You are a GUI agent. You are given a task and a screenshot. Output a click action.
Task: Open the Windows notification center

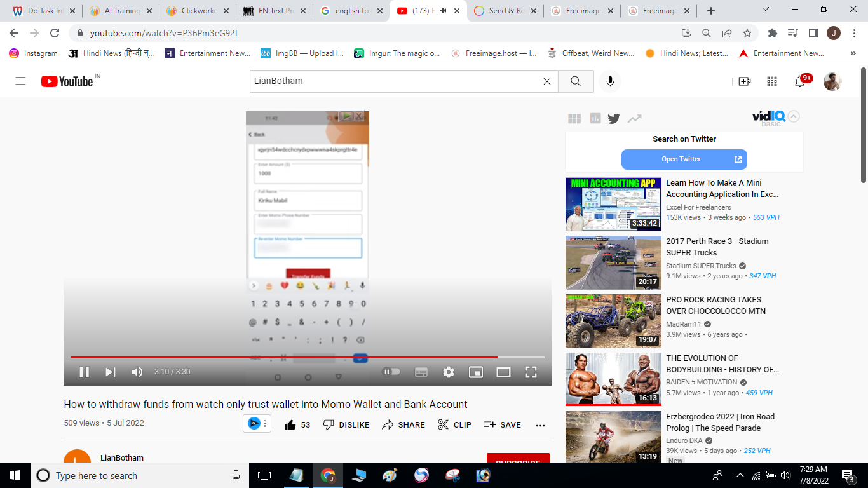(x=848, y=475)
